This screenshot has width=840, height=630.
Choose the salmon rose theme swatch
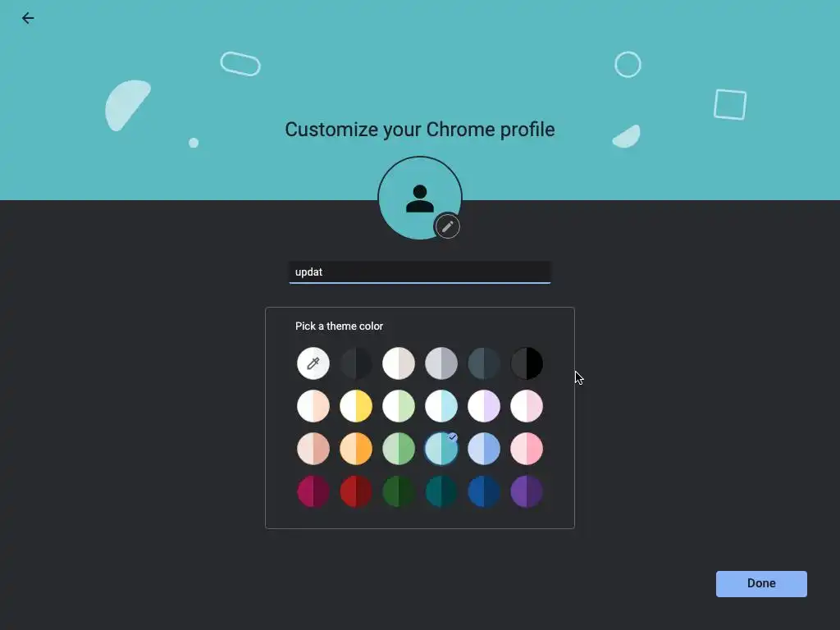click(x=313, y=449)
